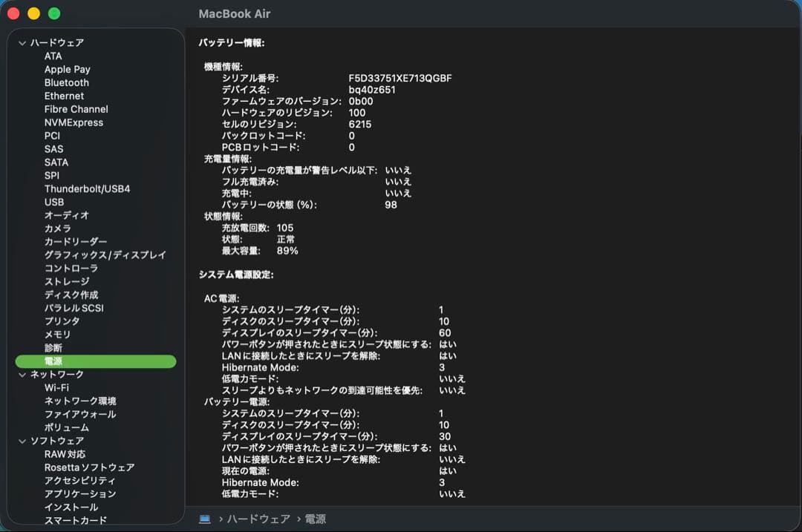Select ボリューム under ネットワーク

coord(67,427)
